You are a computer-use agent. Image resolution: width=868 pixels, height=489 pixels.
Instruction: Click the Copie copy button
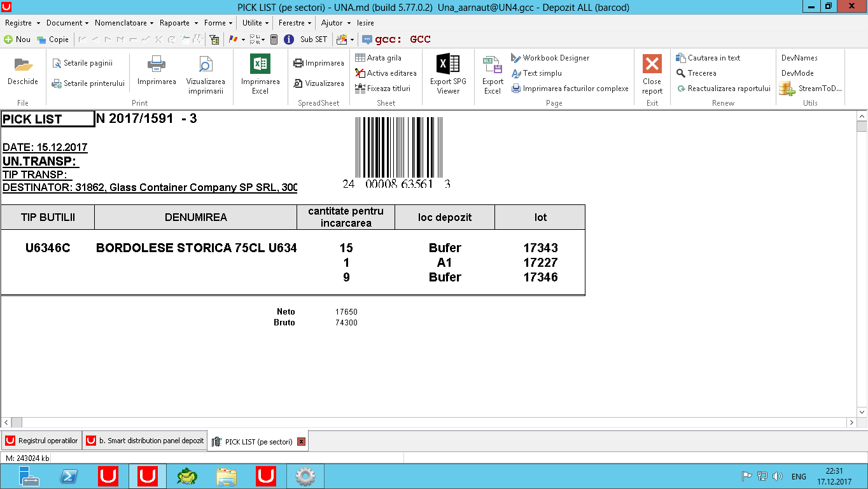pos(53,39)
